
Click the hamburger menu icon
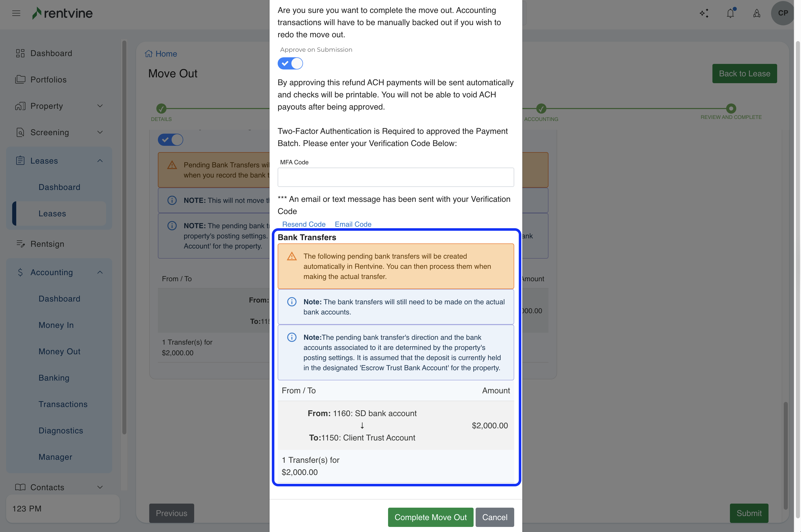[16, 13]
